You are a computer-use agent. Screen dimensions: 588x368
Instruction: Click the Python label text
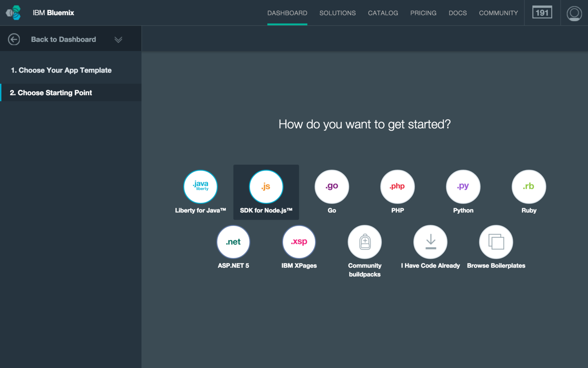[x=463, y=211]
